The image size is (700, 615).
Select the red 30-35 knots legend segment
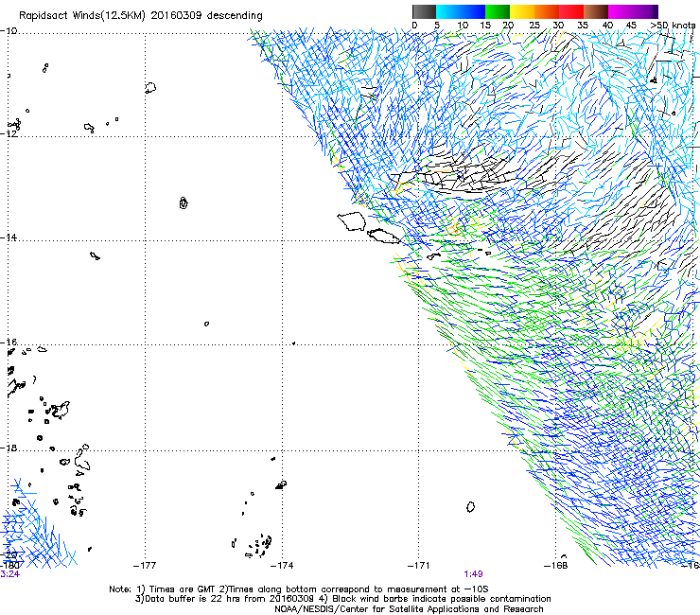(x=571, y=11)
